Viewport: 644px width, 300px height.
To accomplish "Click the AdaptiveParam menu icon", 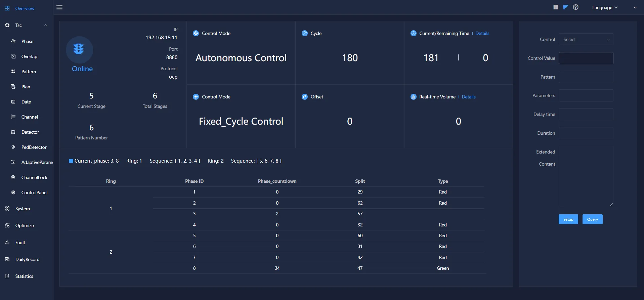I will [x=13, y=162].
